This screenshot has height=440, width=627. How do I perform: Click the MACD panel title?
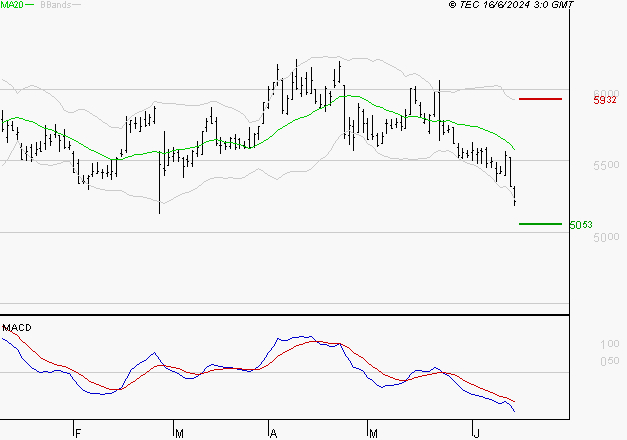(x=17, y=328)
